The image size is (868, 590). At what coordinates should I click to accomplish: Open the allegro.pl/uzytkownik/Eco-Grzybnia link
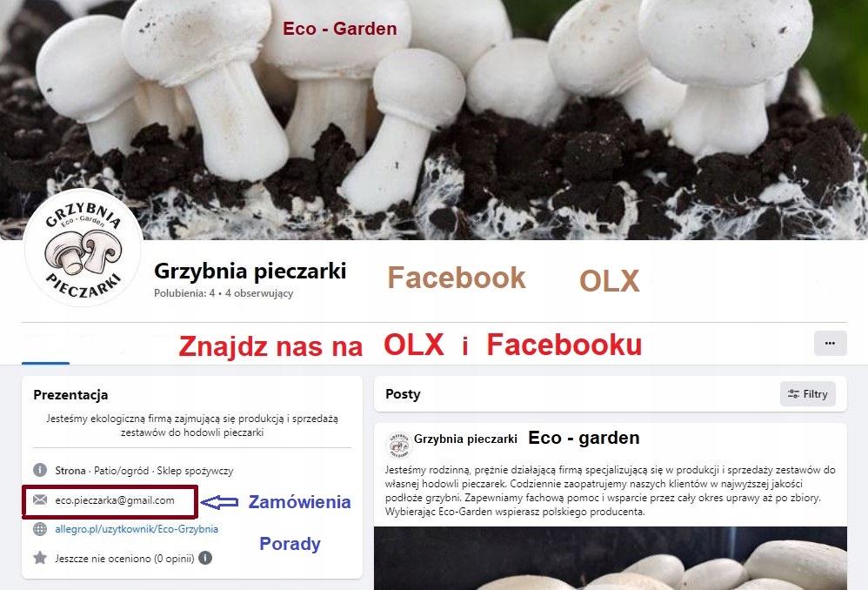[137, 529]
